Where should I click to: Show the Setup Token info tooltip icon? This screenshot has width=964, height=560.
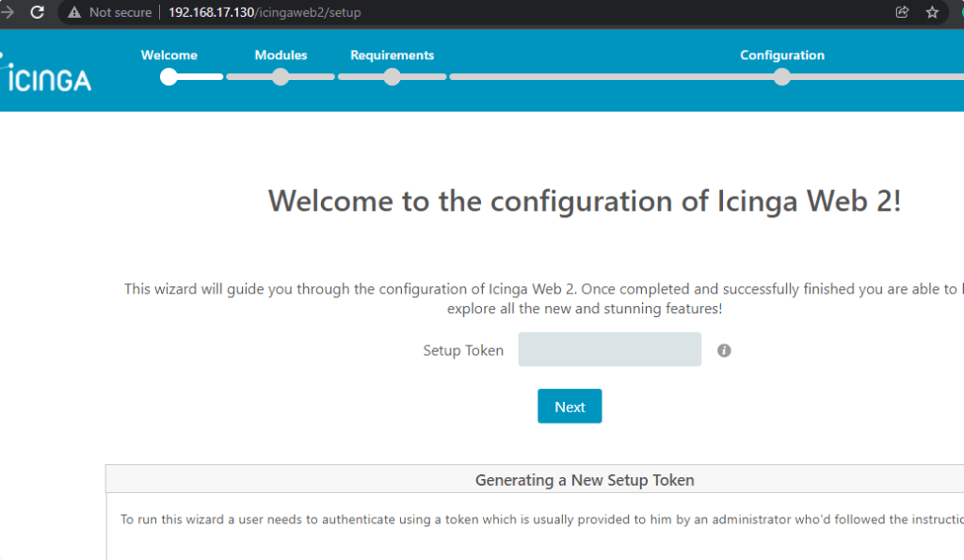pos(724,350)
